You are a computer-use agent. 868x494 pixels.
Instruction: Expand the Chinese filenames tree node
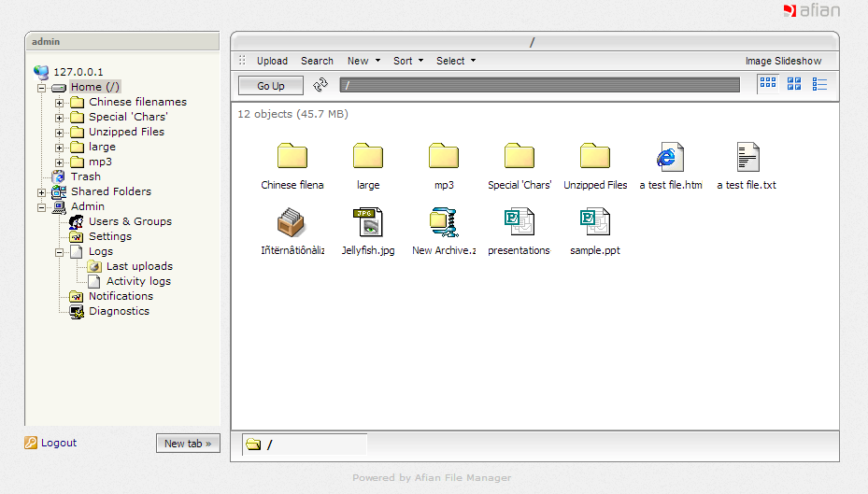pyautogui.click(x=59, y=103)
